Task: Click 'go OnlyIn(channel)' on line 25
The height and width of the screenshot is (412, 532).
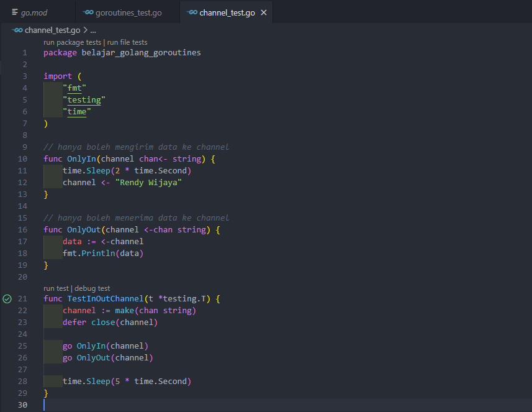Action: [106, 346]
